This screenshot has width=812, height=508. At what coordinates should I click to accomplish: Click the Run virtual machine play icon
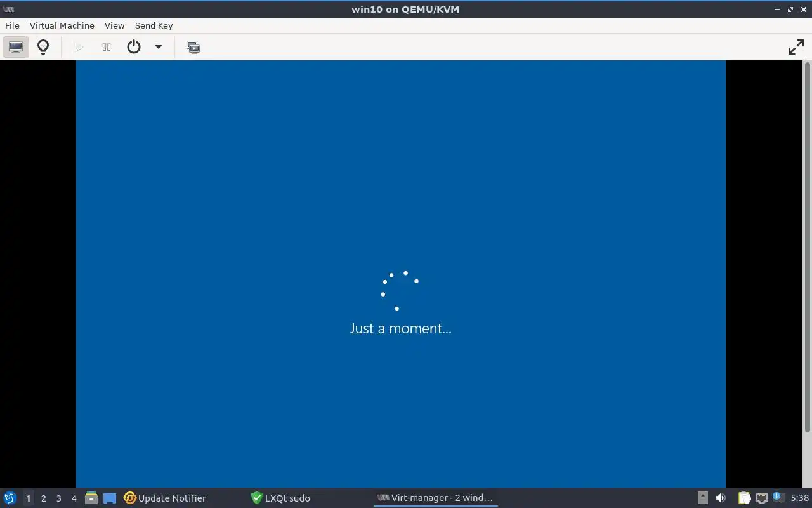coord(79,47)
